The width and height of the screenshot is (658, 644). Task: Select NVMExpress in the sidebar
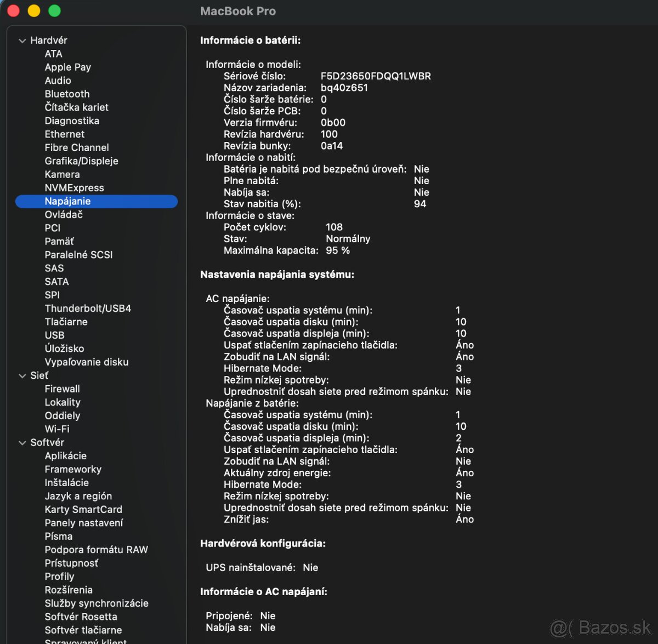coord(74,187)
